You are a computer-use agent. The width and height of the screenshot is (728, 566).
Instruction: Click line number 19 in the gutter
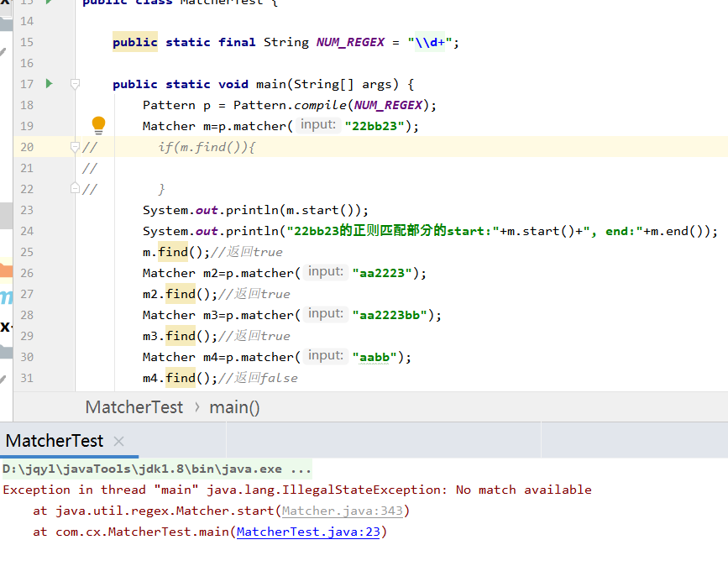tap(27, 126)
